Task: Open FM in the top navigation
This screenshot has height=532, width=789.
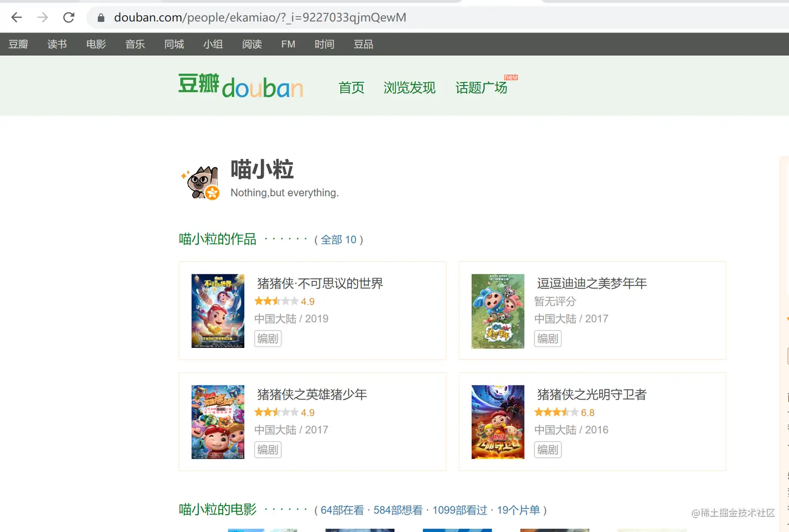Action: pos(288,44)
